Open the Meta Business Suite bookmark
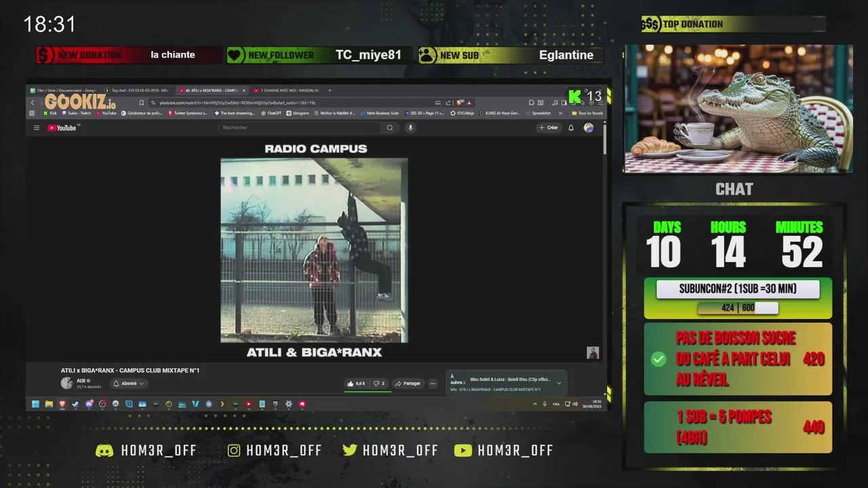 point(379,113)
